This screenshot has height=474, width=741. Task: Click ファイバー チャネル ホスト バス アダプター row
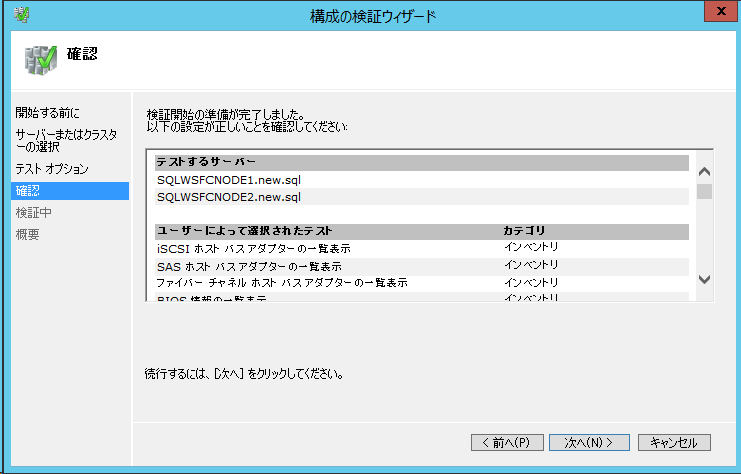pos(281,283)
